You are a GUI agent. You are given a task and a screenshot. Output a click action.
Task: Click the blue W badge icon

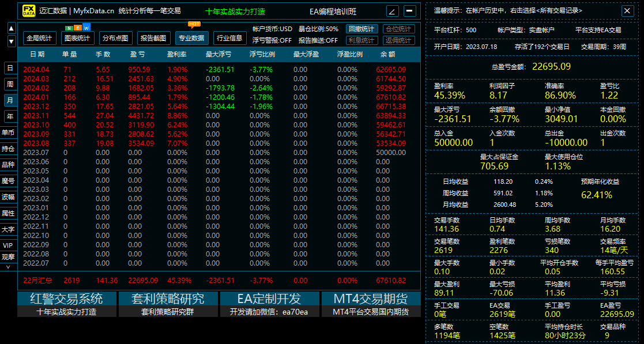pyautogui.click(x=86, y=27)
